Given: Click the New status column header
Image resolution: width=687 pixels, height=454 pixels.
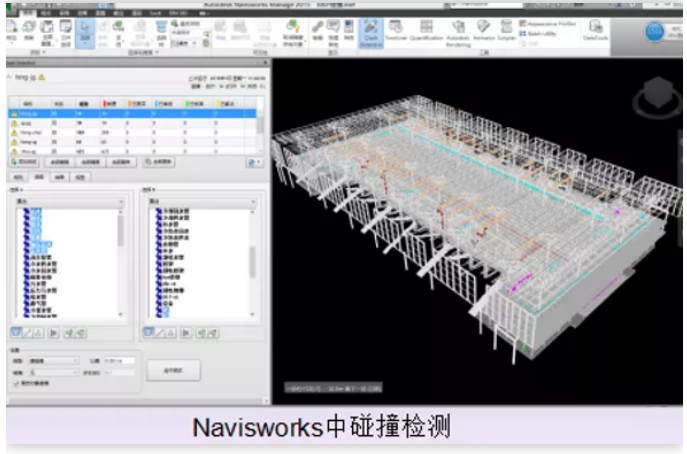Looking at the screenshot, I should tap(113, 103).
